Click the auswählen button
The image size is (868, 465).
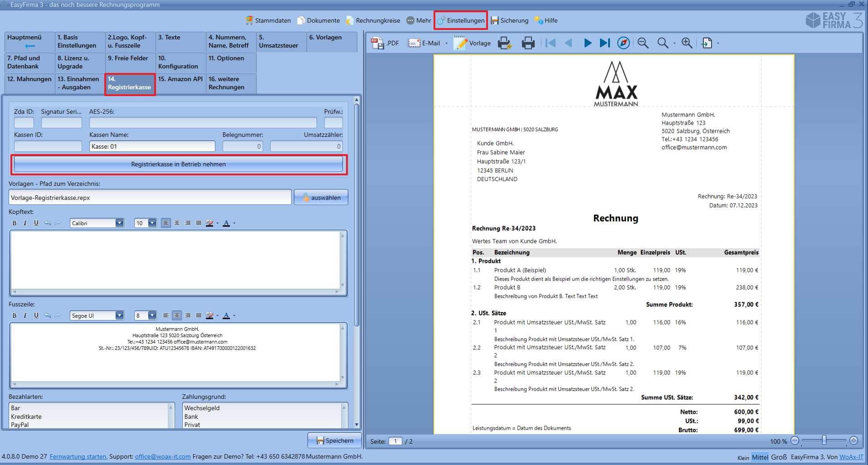tap(321, 198)
